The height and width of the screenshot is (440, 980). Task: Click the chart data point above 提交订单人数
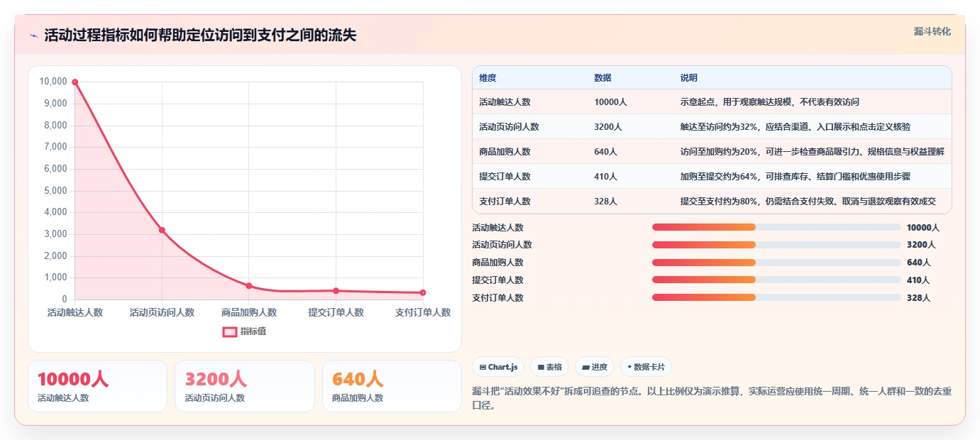coord(336,291)
